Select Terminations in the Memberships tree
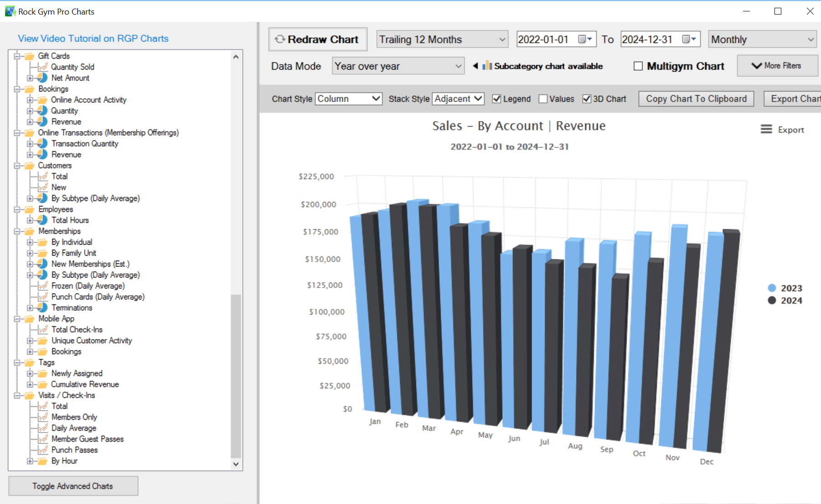821x504 pixels. [72, 308]
